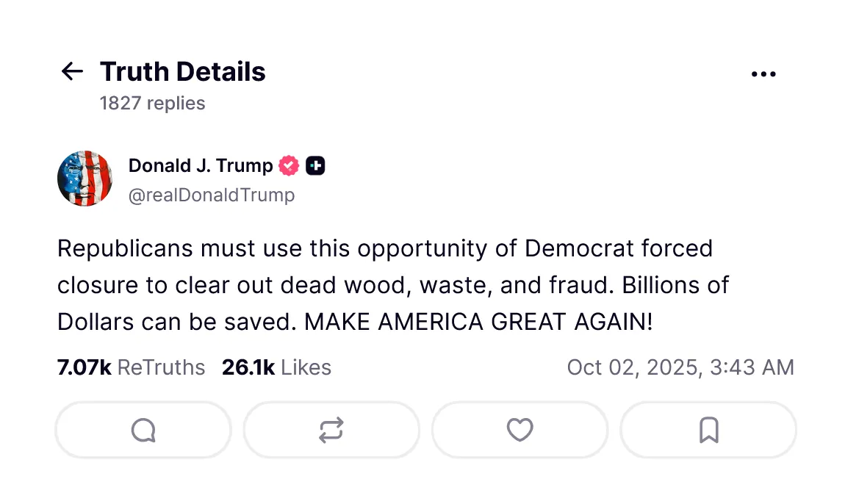Open the three-dot more options menu
The image size is (845, 504).
pyautogui.click(x=763, y=74)
